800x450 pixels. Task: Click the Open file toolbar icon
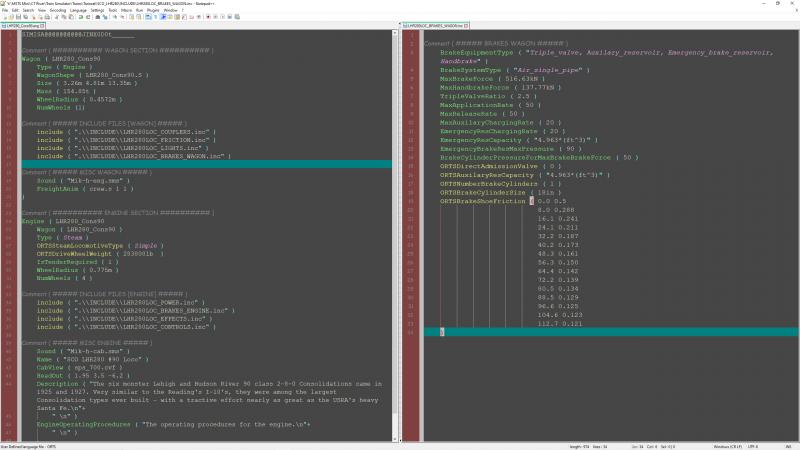tap(11, 17)
